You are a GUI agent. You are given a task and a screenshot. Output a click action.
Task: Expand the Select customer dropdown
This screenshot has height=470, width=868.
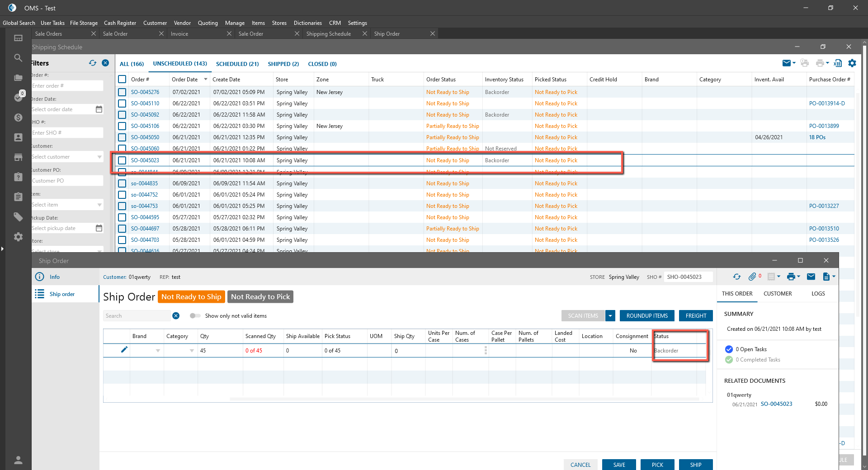(99, 157)
